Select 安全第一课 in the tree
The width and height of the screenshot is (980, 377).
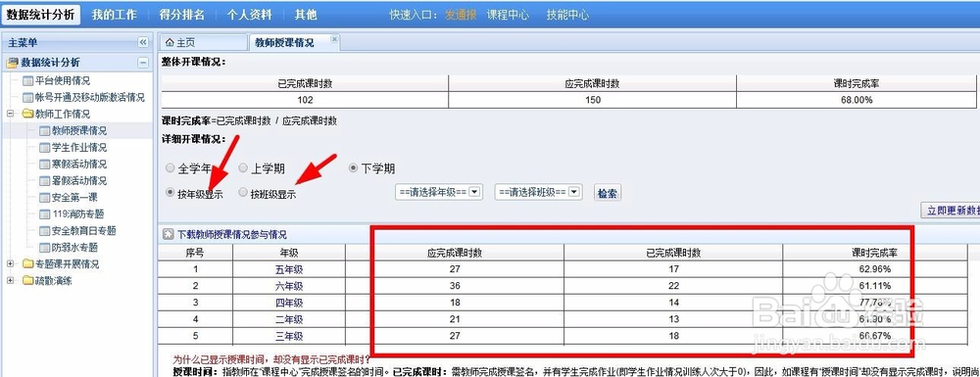(74, 197)
